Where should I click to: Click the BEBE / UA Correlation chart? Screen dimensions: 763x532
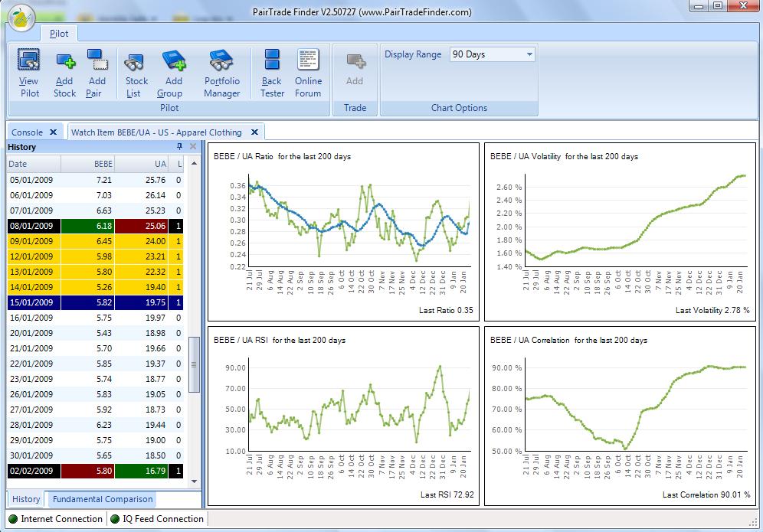click(620, 416)
